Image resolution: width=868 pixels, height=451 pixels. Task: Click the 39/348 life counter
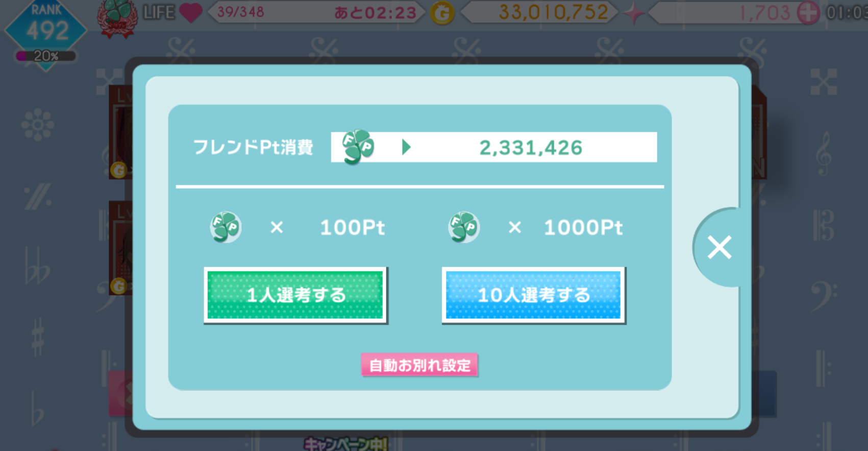coord(241,12)
